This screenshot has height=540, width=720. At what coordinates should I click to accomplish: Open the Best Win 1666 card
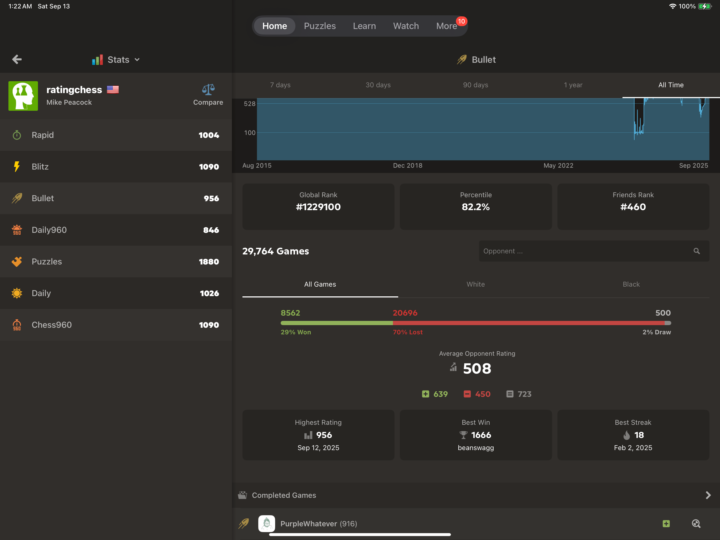click(x=476, y=435)
